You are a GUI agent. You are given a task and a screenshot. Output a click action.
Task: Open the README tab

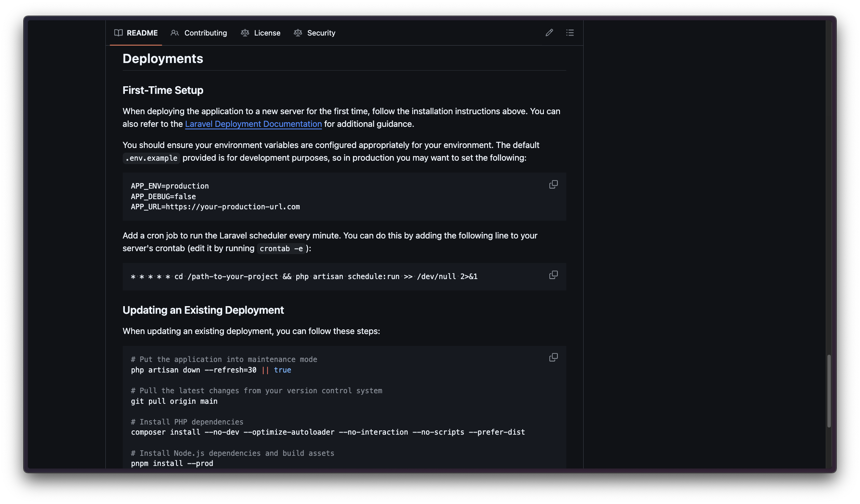[136, 33]
